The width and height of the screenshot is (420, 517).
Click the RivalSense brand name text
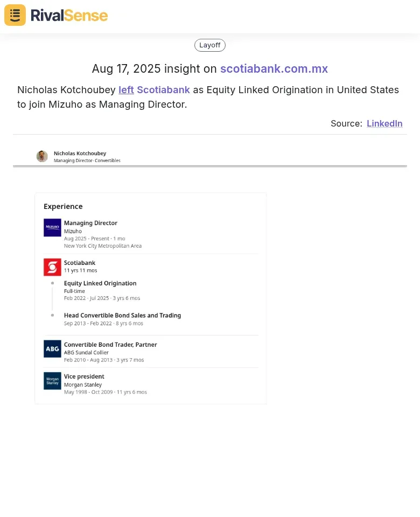69,16
